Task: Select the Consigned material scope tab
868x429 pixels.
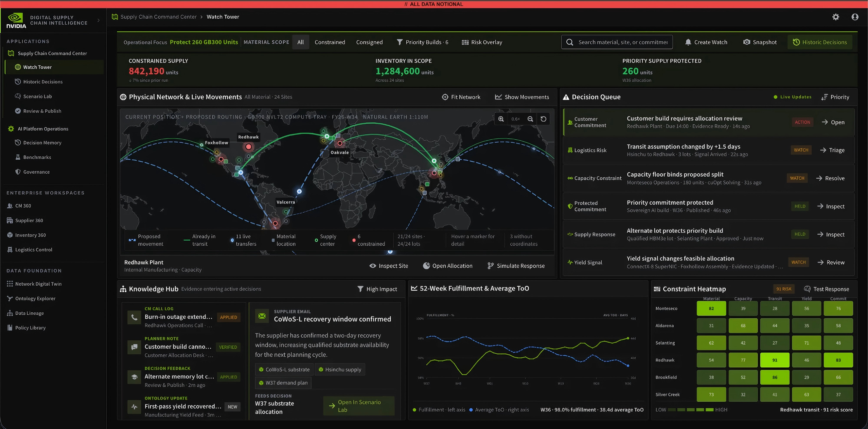Action: click(369, 42)
